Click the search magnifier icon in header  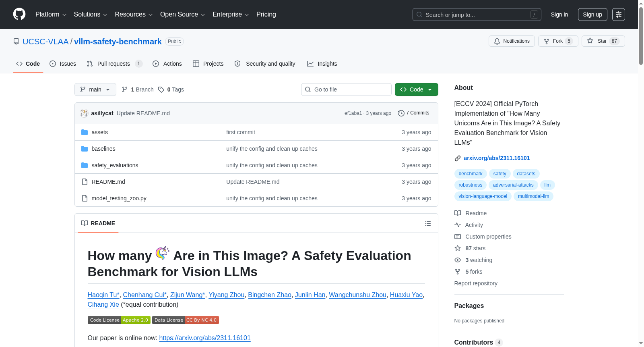tap(419, 15)
